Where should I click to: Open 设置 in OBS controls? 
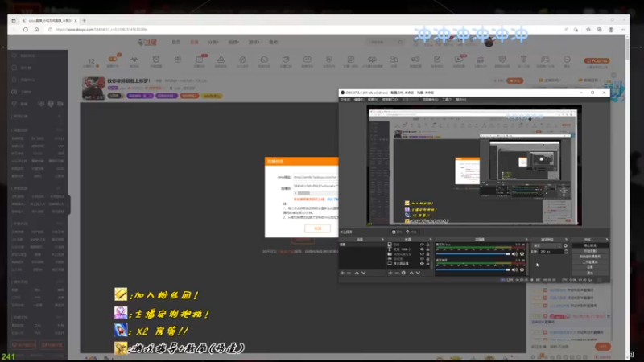[590, 267]
